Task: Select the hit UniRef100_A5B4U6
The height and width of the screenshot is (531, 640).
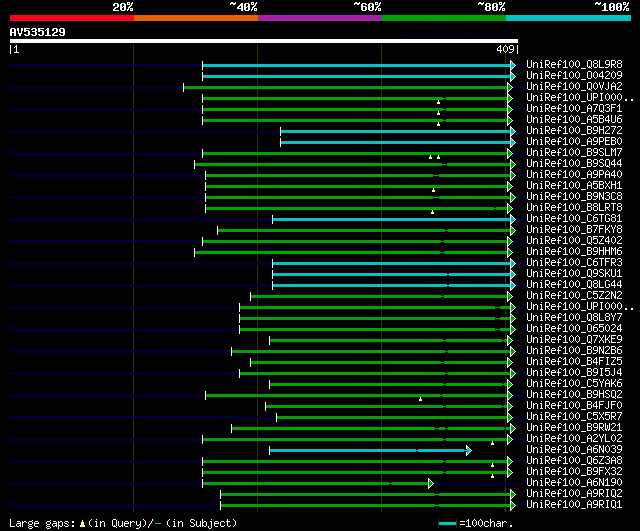Action: [574, 120]
